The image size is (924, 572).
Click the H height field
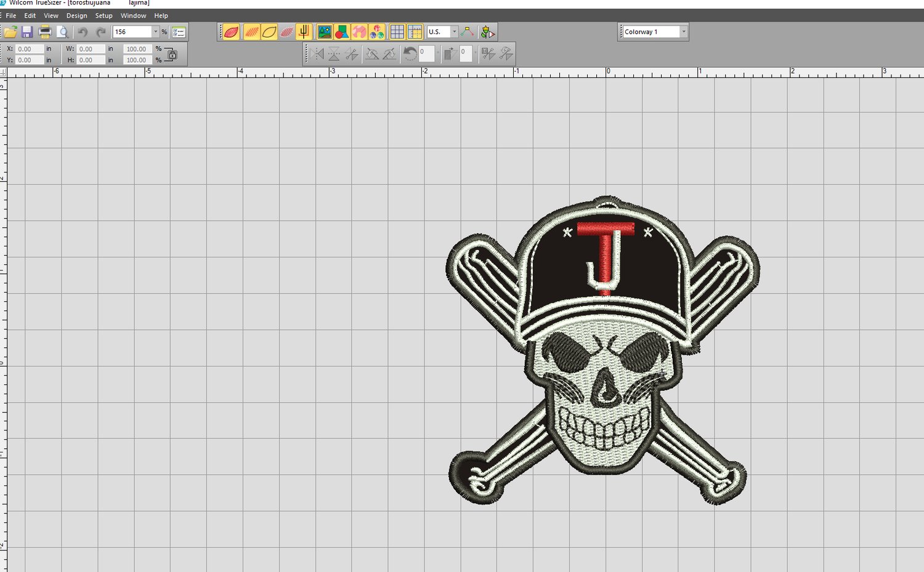91,60
